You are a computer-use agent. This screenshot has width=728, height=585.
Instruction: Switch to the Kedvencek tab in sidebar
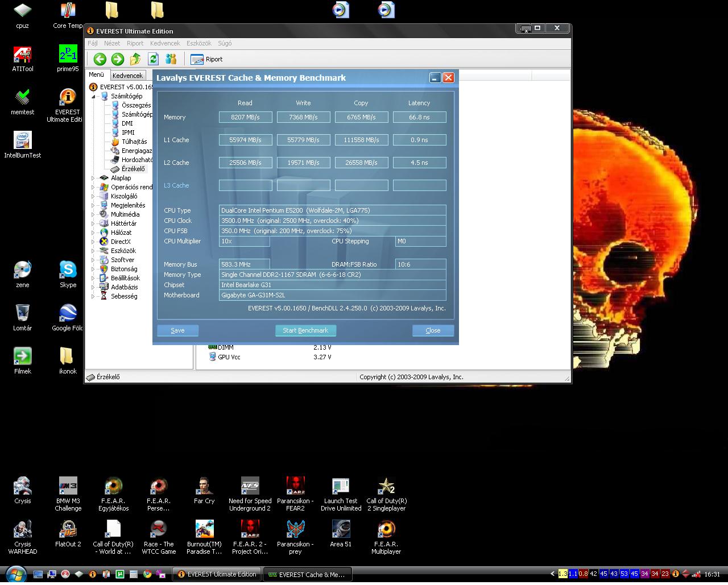click(127, 75)
